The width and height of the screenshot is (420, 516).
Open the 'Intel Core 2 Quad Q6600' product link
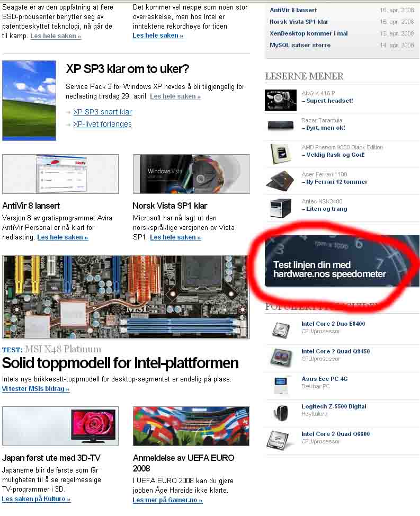click(335, 434)
